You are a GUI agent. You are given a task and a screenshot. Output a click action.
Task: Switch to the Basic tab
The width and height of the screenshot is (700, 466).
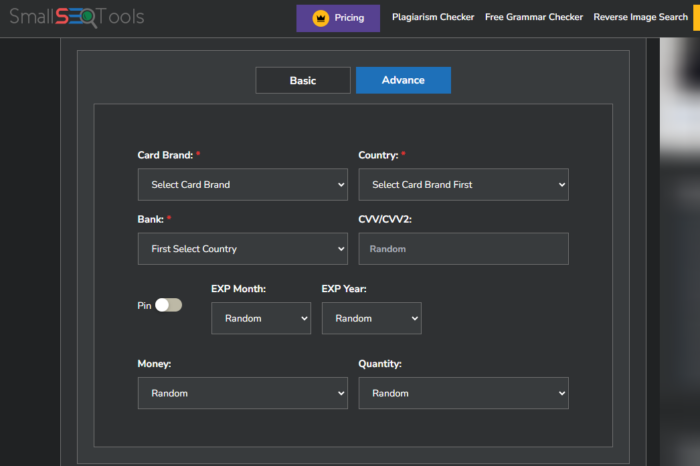pos(303,80)
